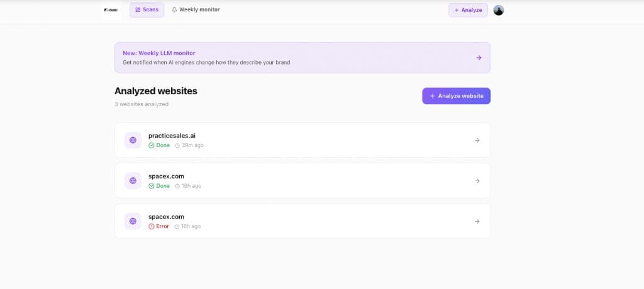Open the user avatar menu
This screenshot has height=289, width=644.
(x=498, y=10)
